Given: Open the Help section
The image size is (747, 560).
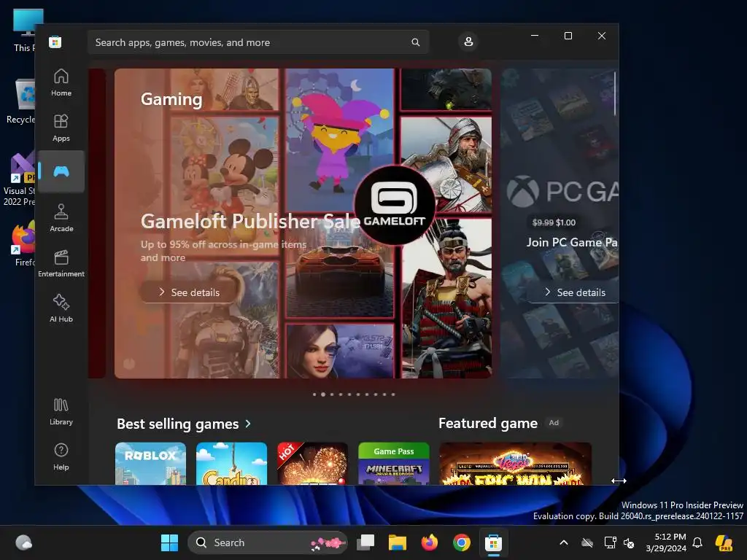Looking at the screenshot, I should click(61, 456).
